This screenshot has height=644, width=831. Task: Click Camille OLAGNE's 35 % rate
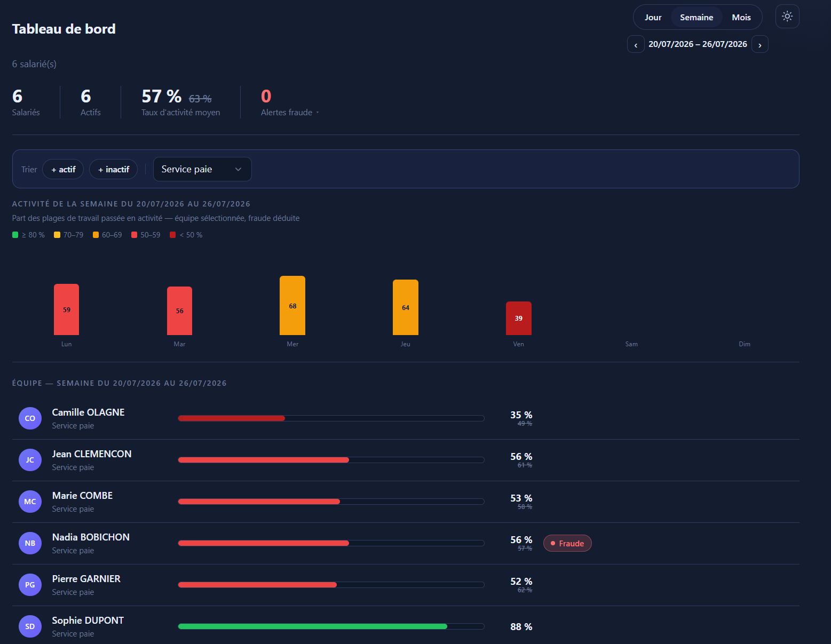pos(521,415)
